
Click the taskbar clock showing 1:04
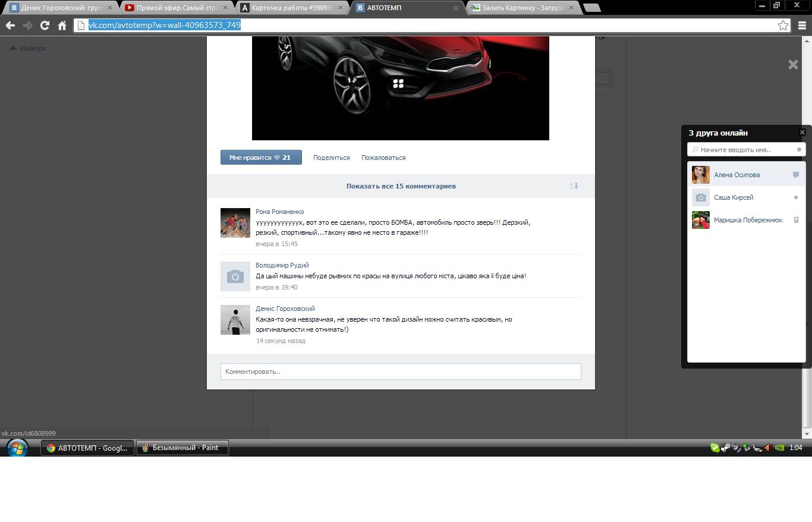pyautogui.click(x=796, y=448)
